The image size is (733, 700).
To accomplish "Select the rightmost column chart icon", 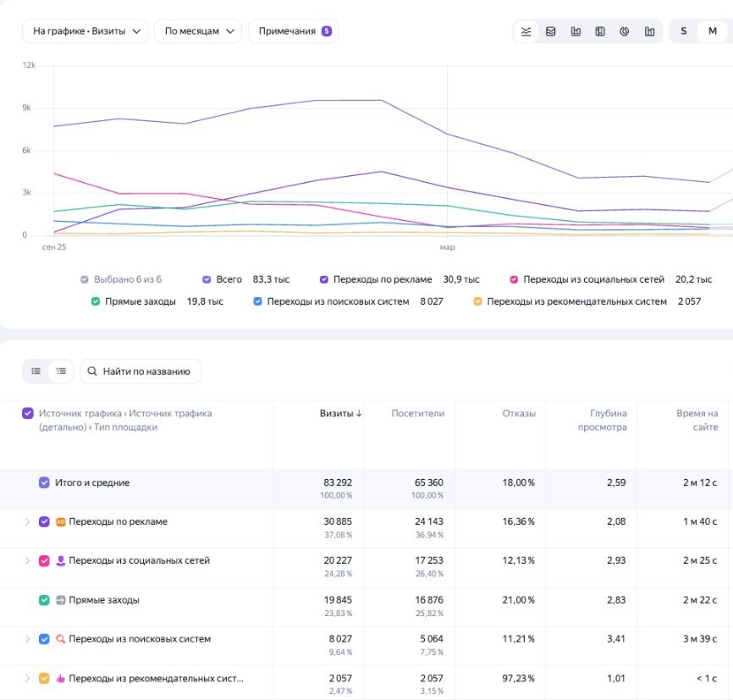I will pos(649,31).
